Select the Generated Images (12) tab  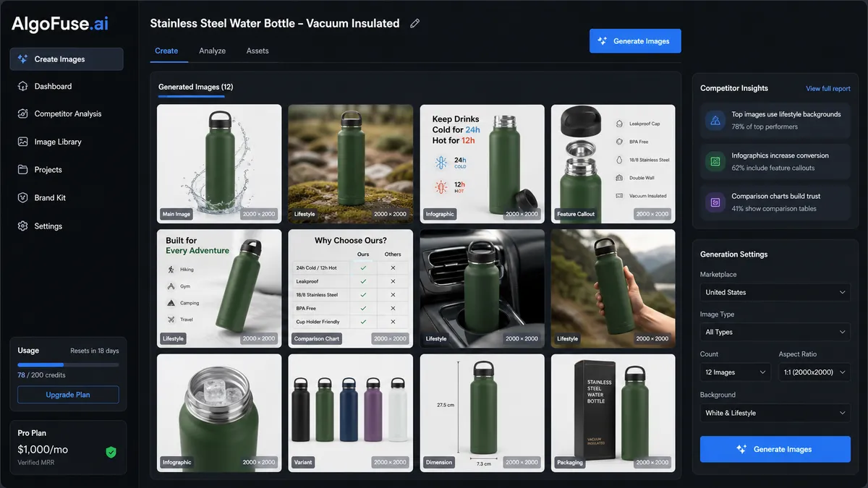pos(196,87)
